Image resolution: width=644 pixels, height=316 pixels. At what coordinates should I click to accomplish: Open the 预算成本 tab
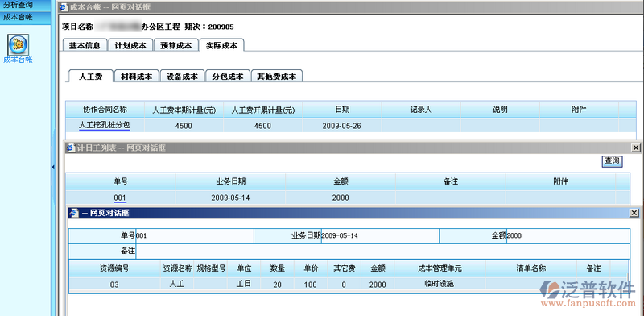pos(175,45)
